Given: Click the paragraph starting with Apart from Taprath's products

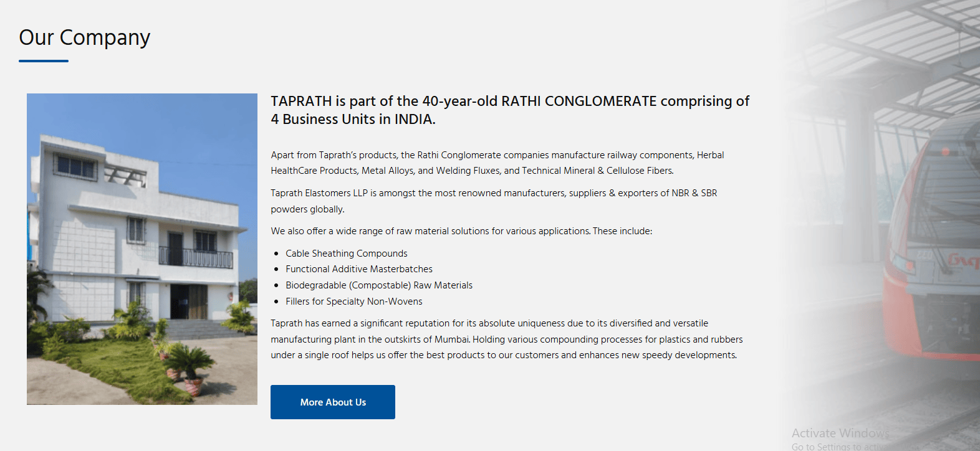Looking at the screenshot, I should click(497, 163).
